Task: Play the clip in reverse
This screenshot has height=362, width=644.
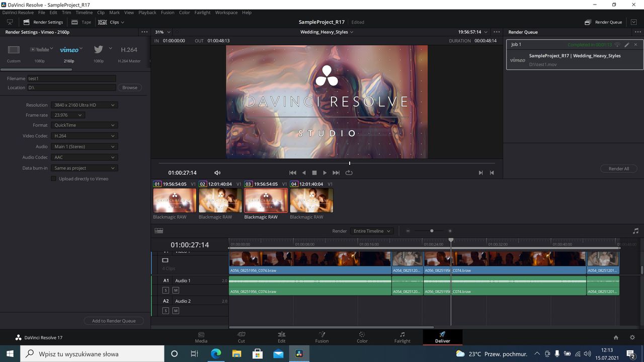Action: pos(304,172)
